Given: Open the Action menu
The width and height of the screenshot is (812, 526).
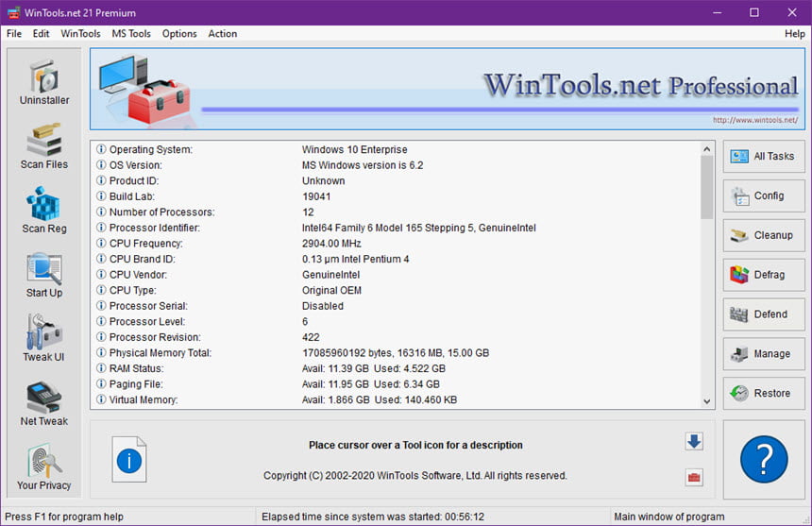Looking at the screenshot, I should (x=223, y=34).
